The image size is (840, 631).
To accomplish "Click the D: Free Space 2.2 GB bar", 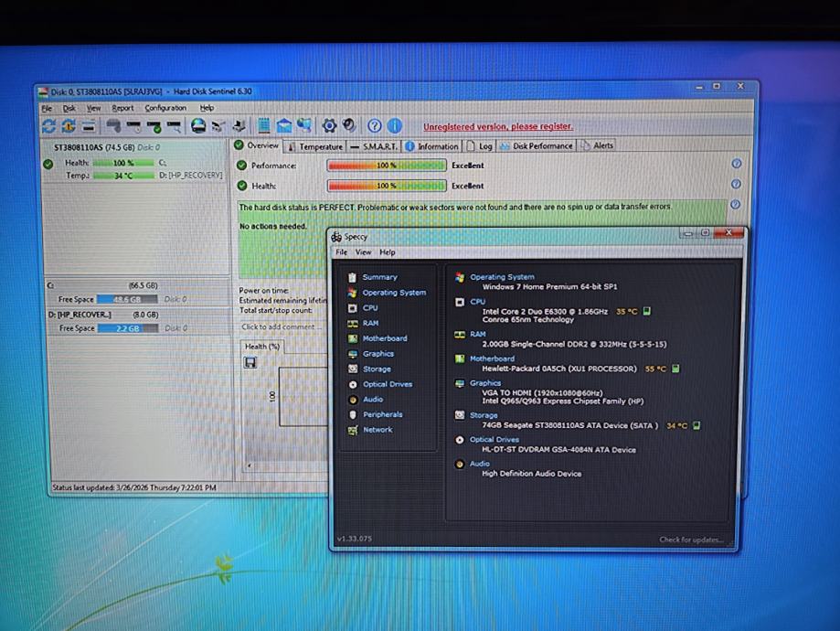I will coord(128,328).
